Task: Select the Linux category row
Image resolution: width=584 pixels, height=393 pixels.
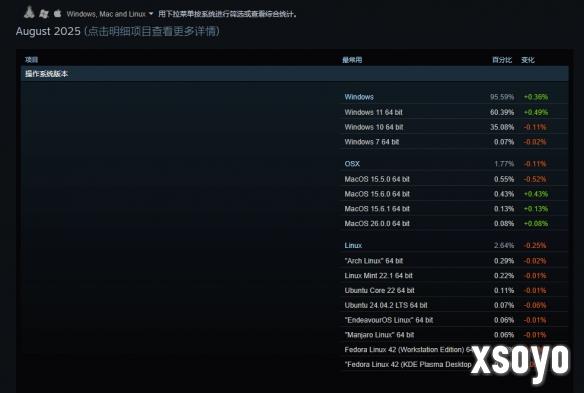Action: [x=454, y=245]
